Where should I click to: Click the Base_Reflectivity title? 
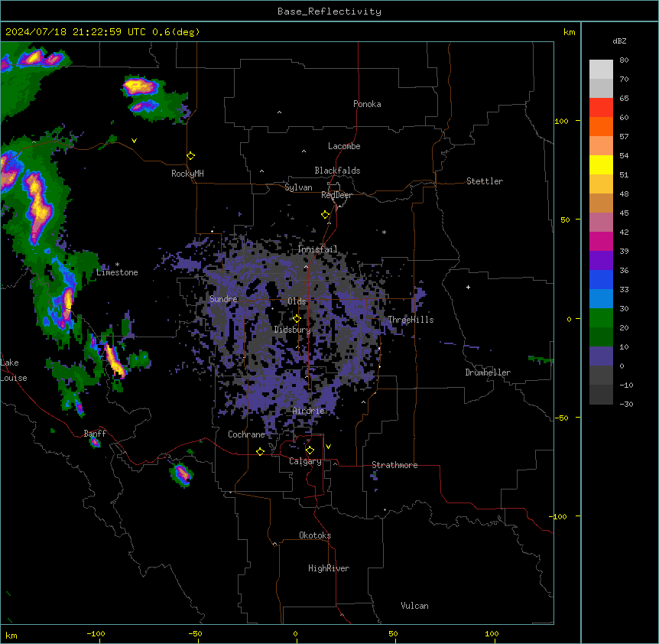329,11
